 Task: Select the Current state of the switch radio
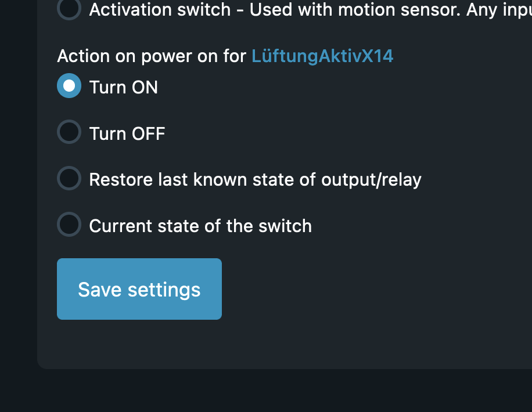coord(69,225)
